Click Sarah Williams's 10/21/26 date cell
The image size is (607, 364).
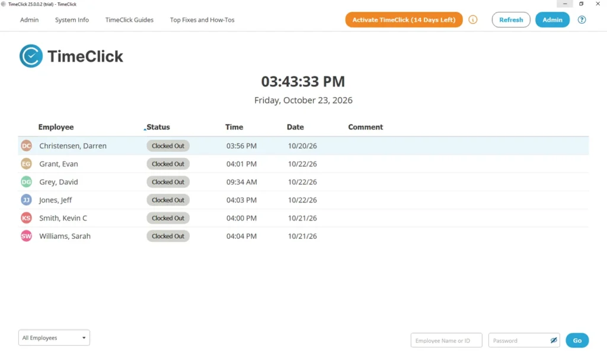(x=302, y=236)
